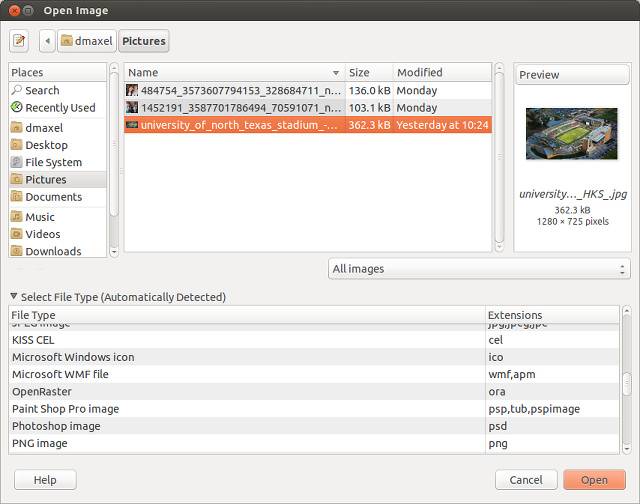640x504 pixels.
Task: Click Places sidebar scrollbar down arrow
Action: tap(114, 252)
